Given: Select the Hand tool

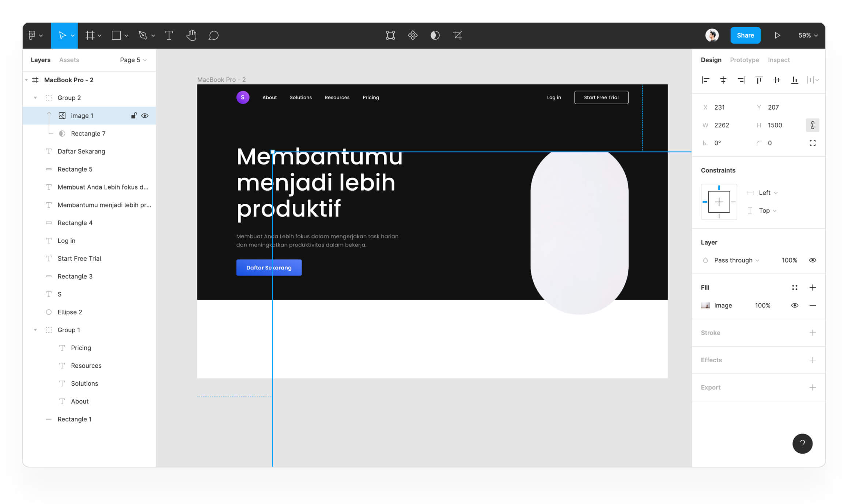Looking at the screenshot, I should point(191,35).
